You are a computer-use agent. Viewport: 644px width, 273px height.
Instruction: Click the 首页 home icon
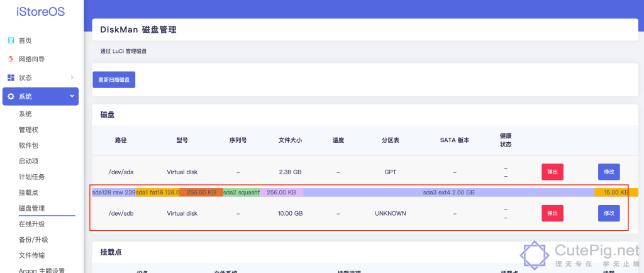[x=11, y=40]
